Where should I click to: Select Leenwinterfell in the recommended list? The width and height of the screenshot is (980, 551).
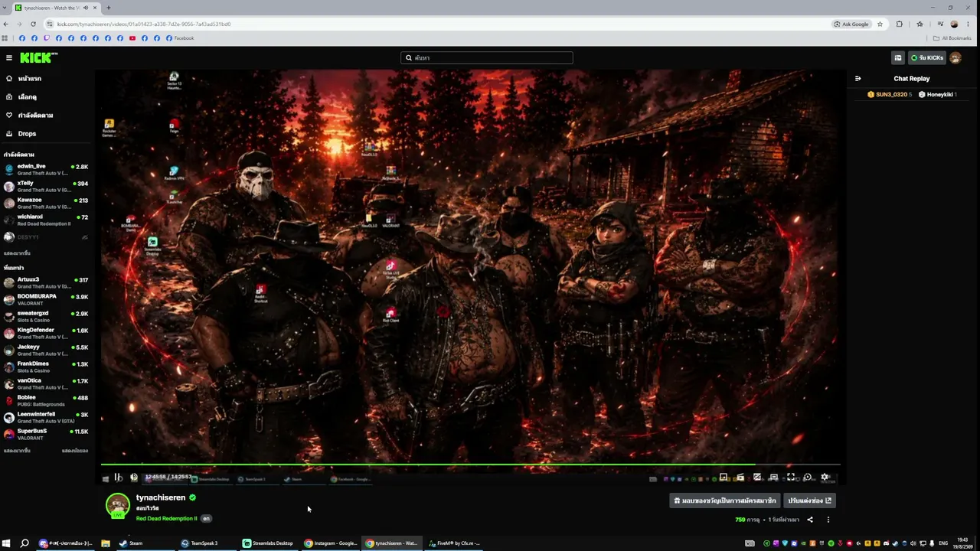46,417
